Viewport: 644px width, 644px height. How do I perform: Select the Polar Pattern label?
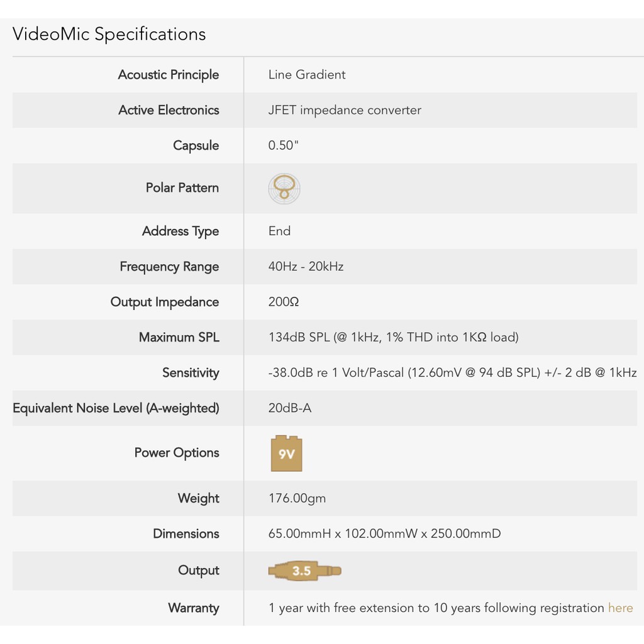tap(182, 188)
